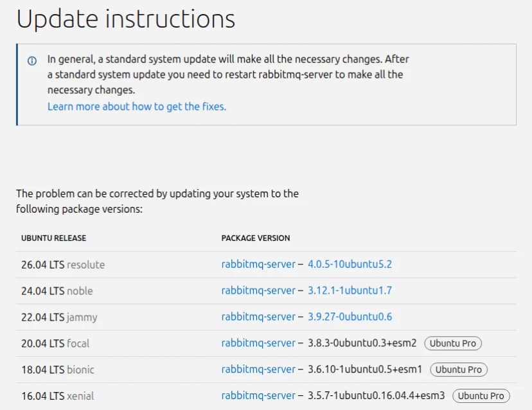Click the info icon in the notice box
The width and height of the screenshot is (532, 410).
tap(32, 61)
